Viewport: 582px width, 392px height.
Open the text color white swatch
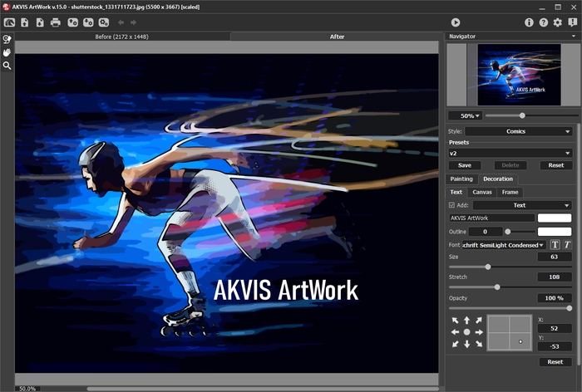(555, 218)
